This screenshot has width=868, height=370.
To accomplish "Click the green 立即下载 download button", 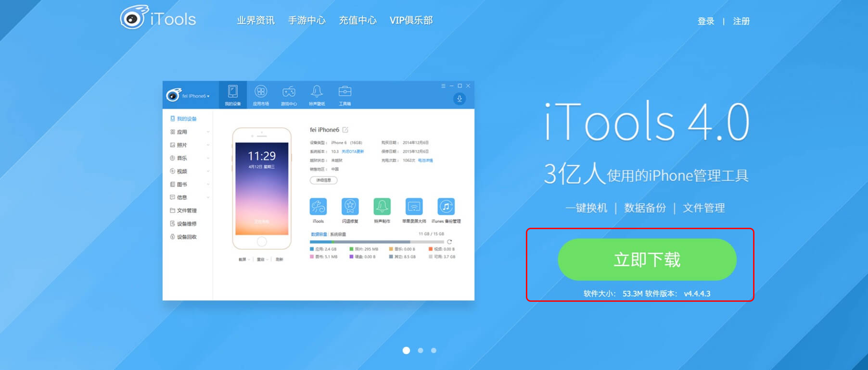I will point(647,259).
